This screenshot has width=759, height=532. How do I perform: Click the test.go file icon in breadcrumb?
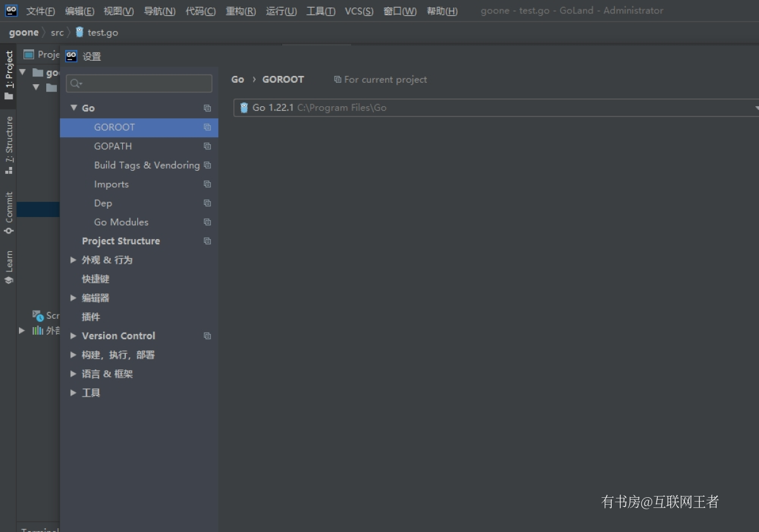pos(80,32)
